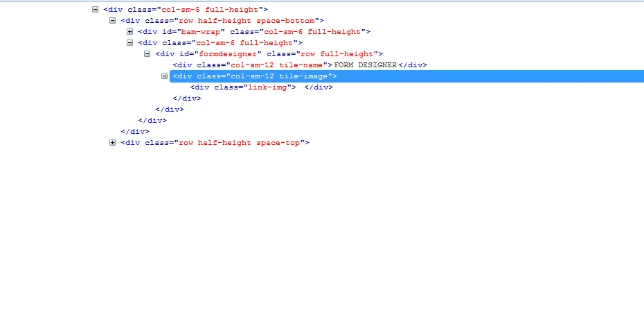Select the bam-wrap div line

254,32
